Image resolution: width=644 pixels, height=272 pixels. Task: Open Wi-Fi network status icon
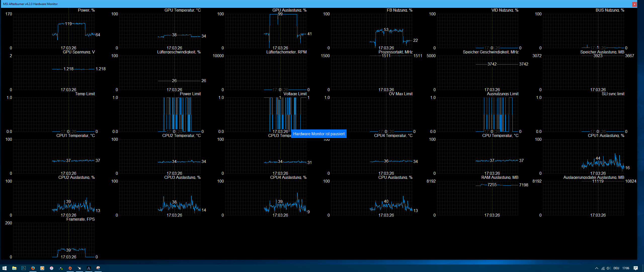603,268
